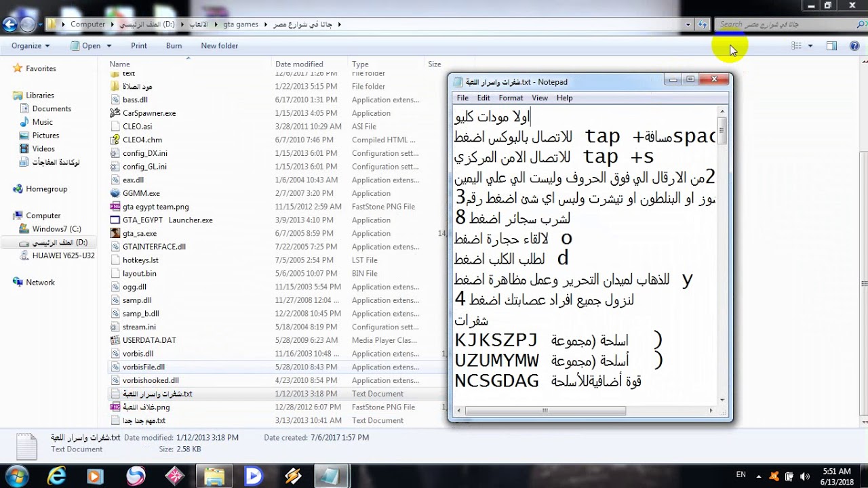
Task: Show the preview pane icon
Action: [831, 45]
